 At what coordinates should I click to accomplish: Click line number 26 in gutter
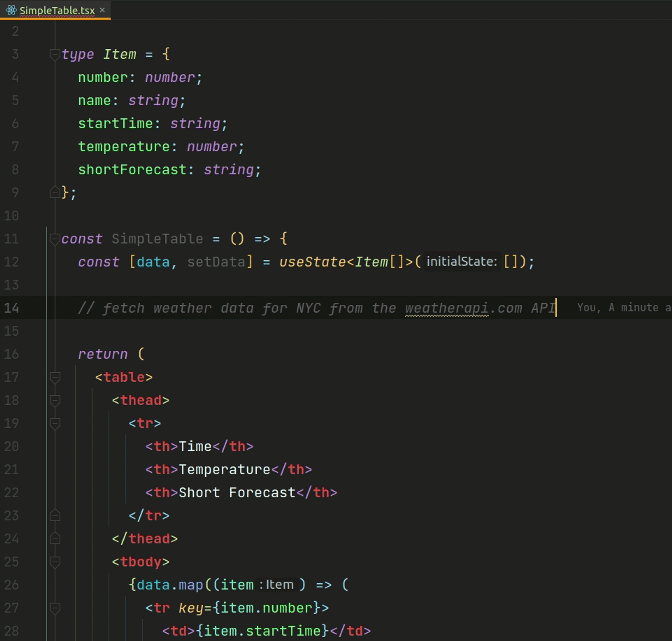coord(11,585)
